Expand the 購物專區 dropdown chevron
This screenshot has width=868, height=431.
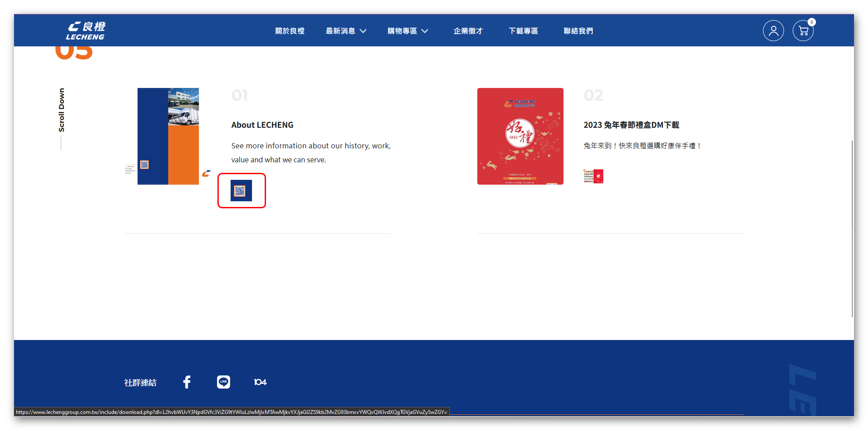(x=425, y=31)
